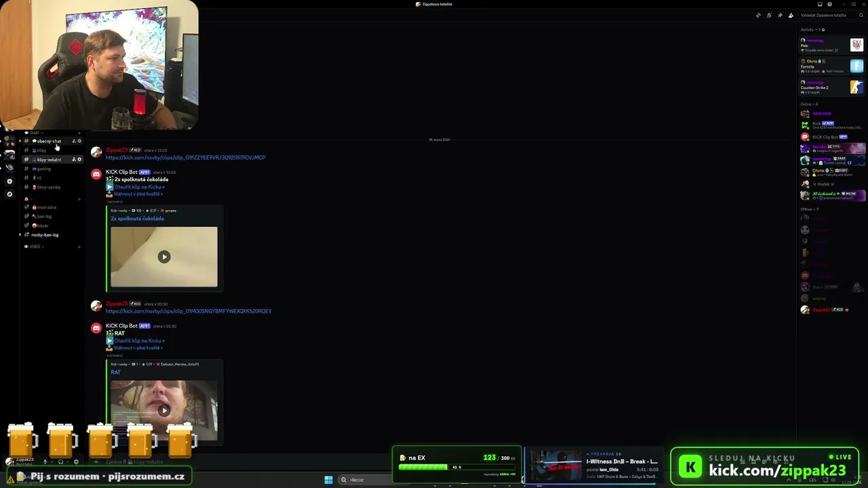The width and height of the screenshot is (868, 488).
Task: Click the attachment plus button in message box
Action: click(96, 462)
